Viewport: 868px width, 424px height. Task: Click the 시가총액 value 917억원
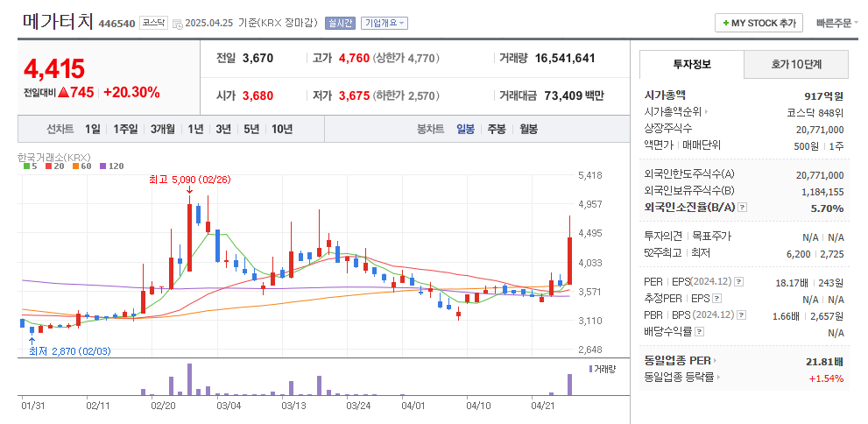(x=823, y=95)
